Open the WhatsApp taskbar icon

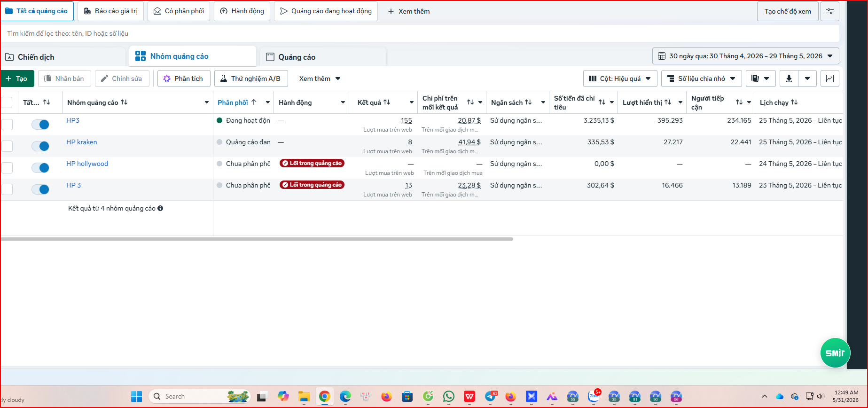449,397
